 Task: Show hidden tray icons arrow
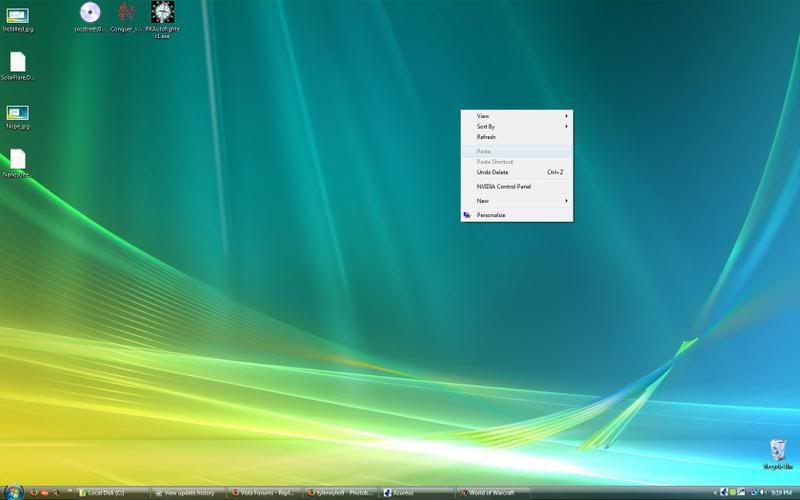coord(715,493)
